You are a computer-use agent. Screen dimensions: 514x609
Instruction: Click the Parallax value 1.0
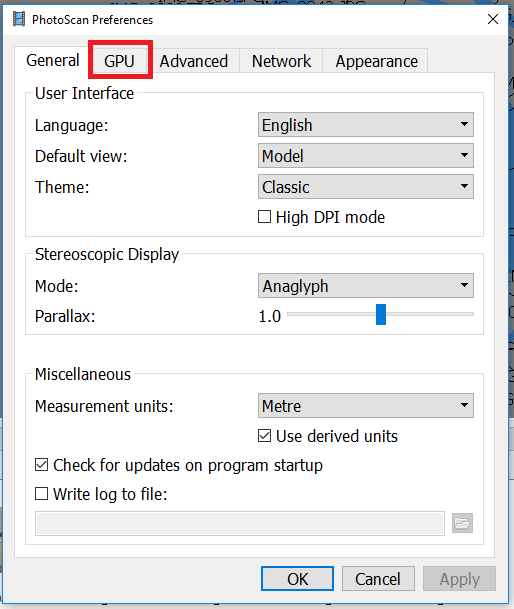pos(270,317)
